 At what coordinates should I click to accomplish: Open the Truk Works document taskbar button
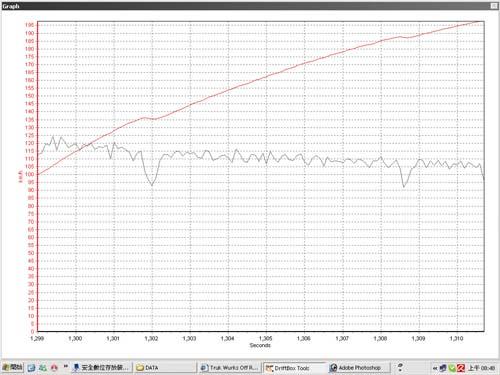pyautogui.click(x=230, y=368)
